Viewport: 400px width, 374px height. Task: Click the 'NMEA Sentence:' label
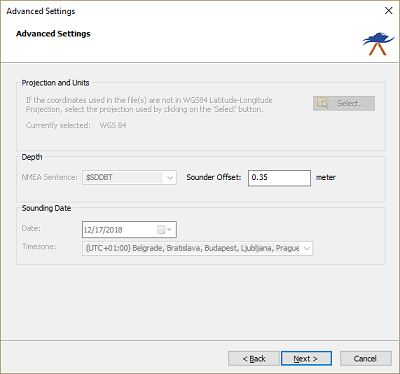click(x=49, y=177)
